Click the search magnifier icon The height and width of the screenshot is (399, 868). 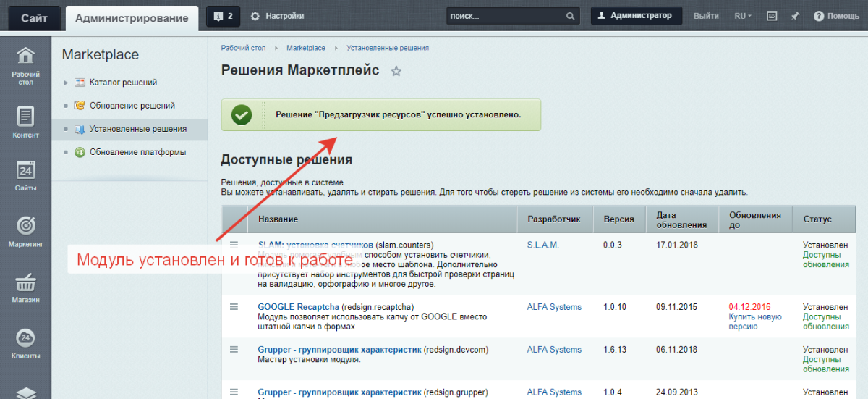coord(570,16)
